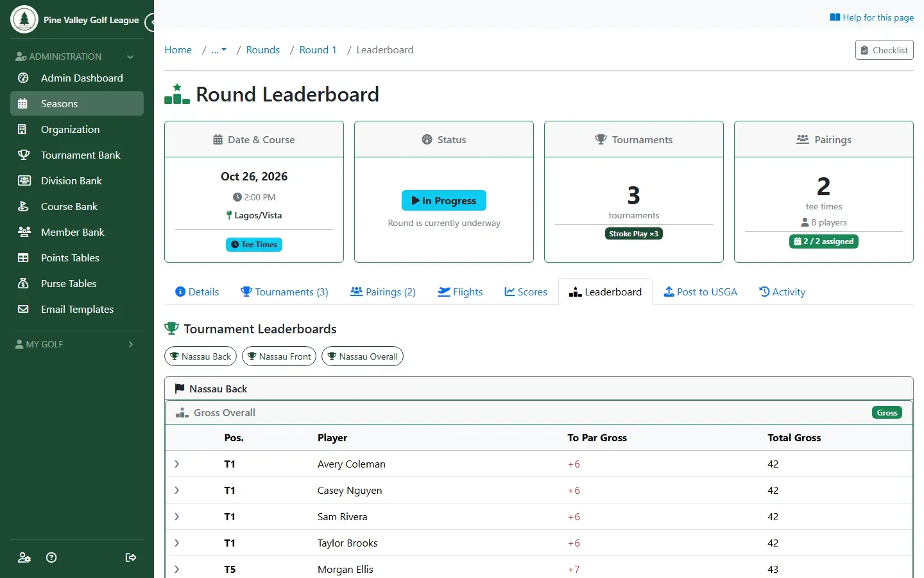Click the Pine Valley Golf League logo

(x=24, y=20)
